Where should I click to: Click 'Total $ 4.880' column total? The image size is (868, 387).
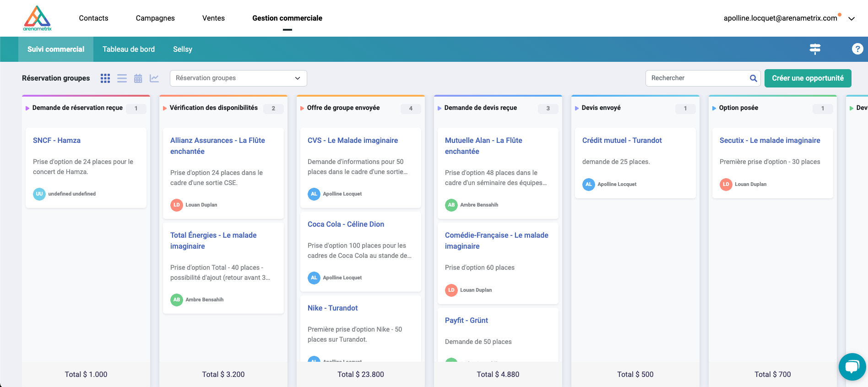[x=498, y=374]
